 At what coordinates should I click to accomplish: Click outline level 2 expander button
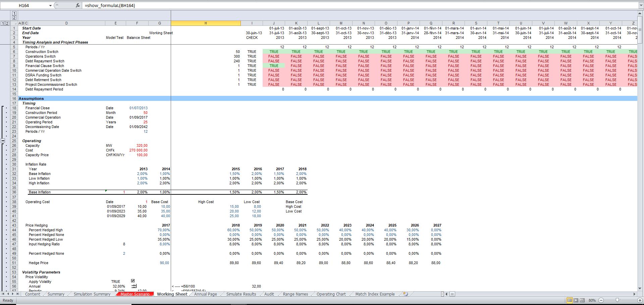click(7, 23)
